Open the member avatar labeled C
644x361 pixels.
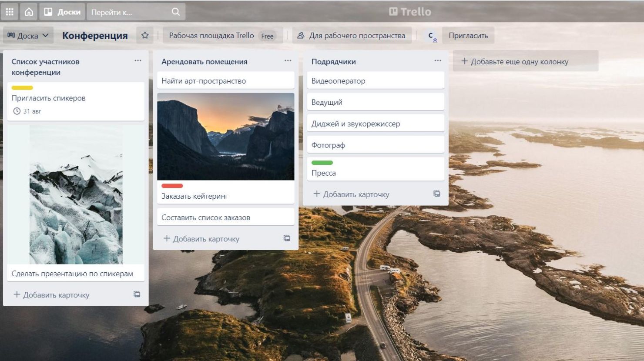[x=430, y=36]
